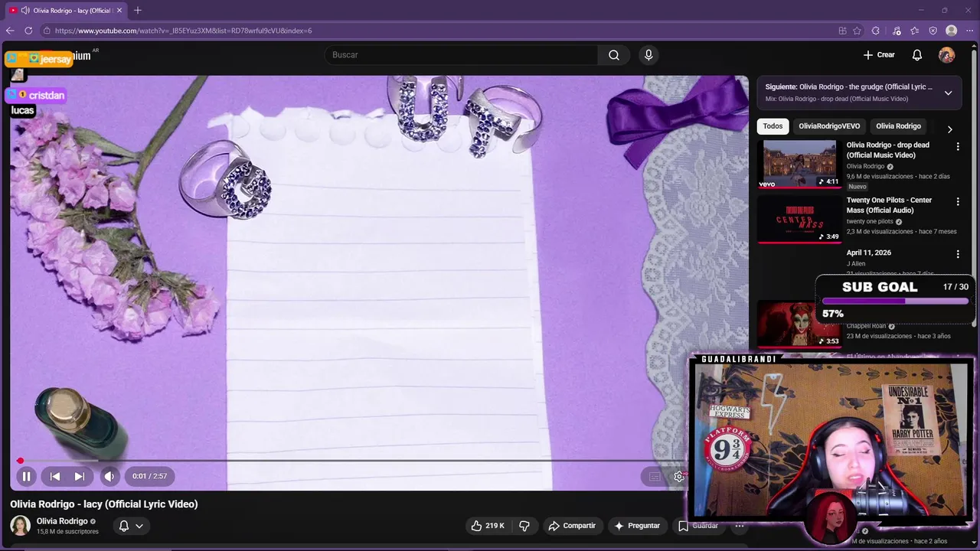
Task: Open the media control music note icon
Action: coord(897,31)
